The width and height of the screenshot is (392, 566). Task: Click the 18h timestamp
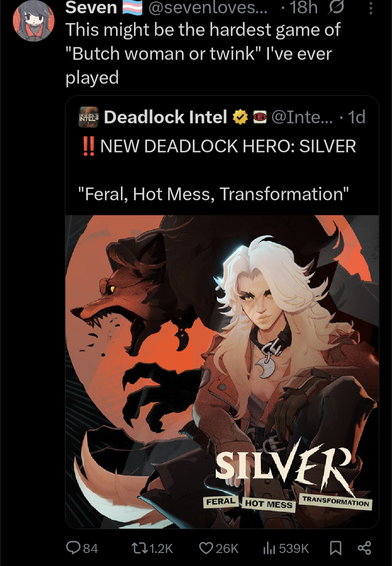[303, 8]
